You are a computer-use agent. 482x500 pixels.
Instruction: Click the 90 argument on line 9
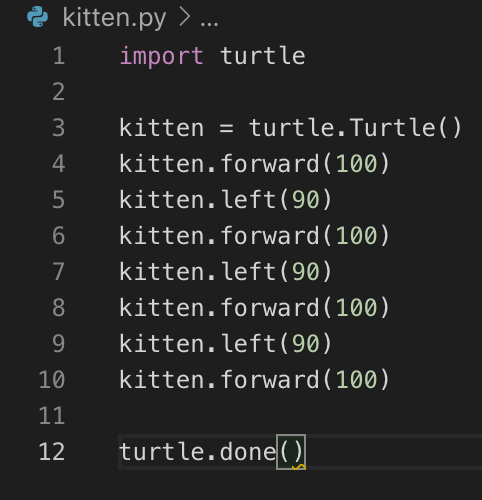click(x=306, y=344)
